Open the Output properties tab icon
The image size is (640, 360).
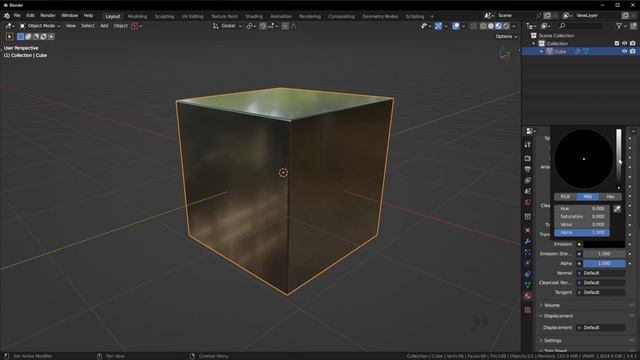point(528,169)
